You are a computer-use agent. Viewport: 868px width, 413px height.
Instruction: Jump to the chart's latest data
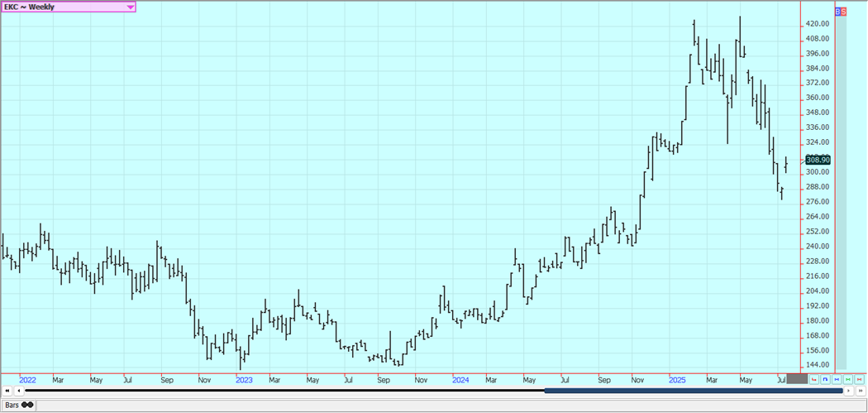861,391
